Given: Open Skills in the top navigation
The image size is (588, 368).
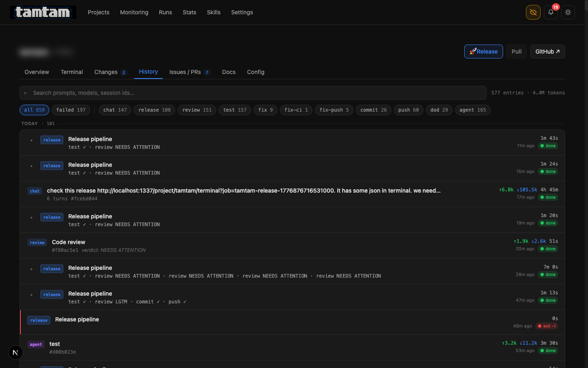Looking at the screenshot, I should pyautogui.click(x=214, y=12).
